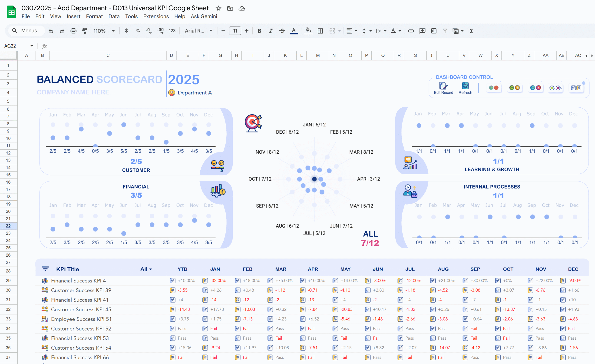Image resolution: width=595 pixels, height=364 pixels.
Task: Open the zoom level 110% dropdown
Action: click(x=104, y=31)
